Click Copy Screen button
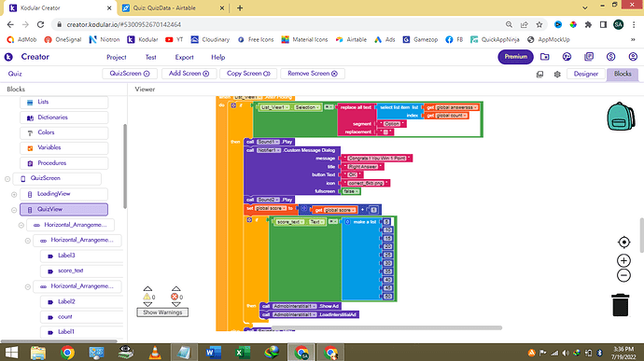Image resolution: width=644 pixels, height=361 pixels. [x=248, y=74]
